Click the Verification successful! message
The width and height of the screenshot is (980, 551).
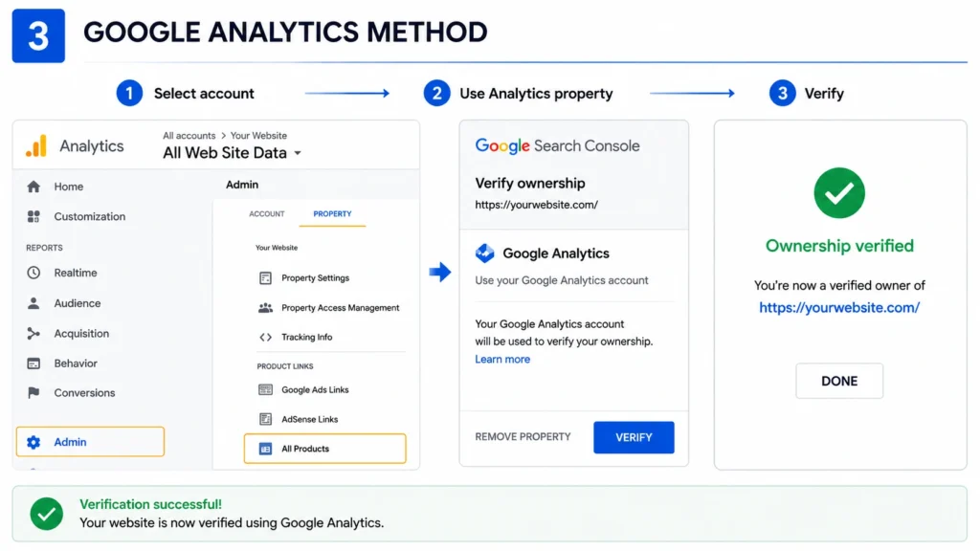tap(150, 504)
